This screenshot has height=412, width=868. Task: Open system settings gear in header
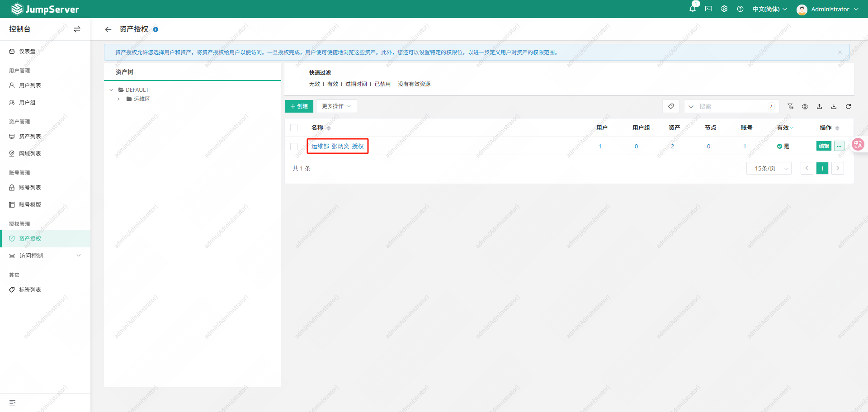(x=724, y=9)
